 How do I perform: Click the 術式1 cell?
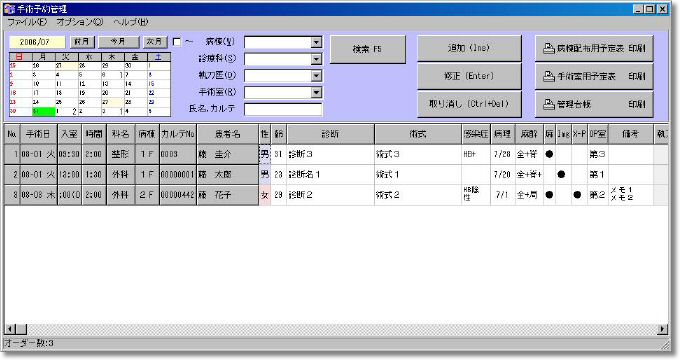tap(418, 174)
